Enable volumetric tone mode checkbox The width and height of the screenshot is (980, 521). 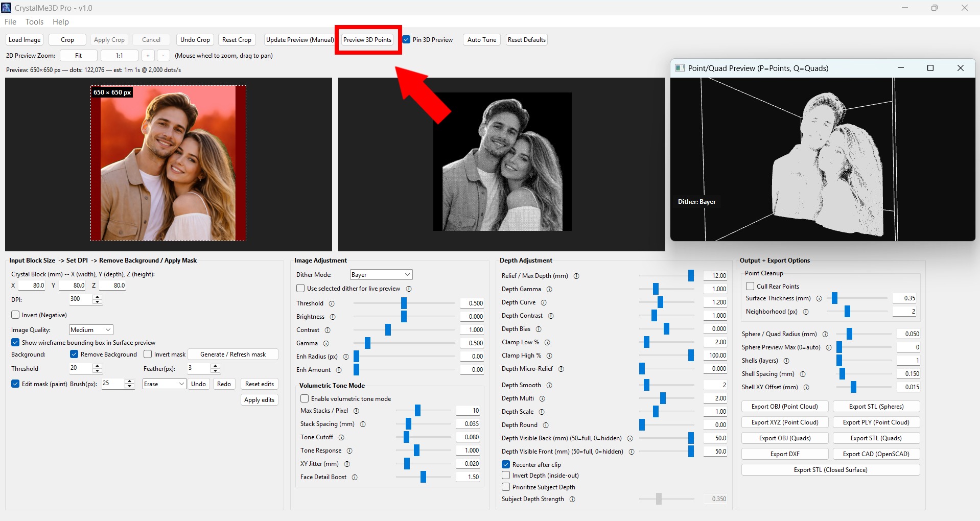click(x=305, y=398)
